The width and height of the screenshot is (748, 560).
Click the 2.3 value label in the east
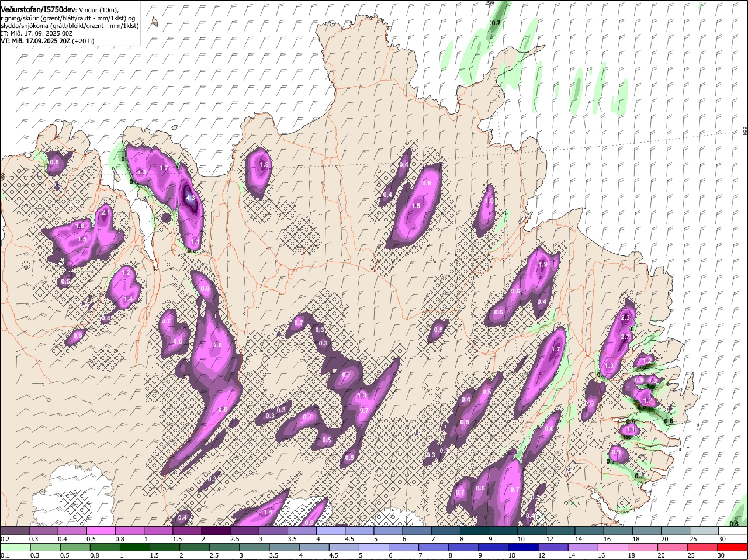pos(626,317)
